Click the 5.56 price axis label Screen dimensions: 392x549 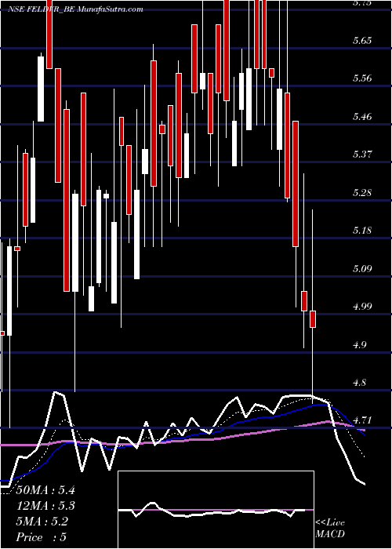362,78
